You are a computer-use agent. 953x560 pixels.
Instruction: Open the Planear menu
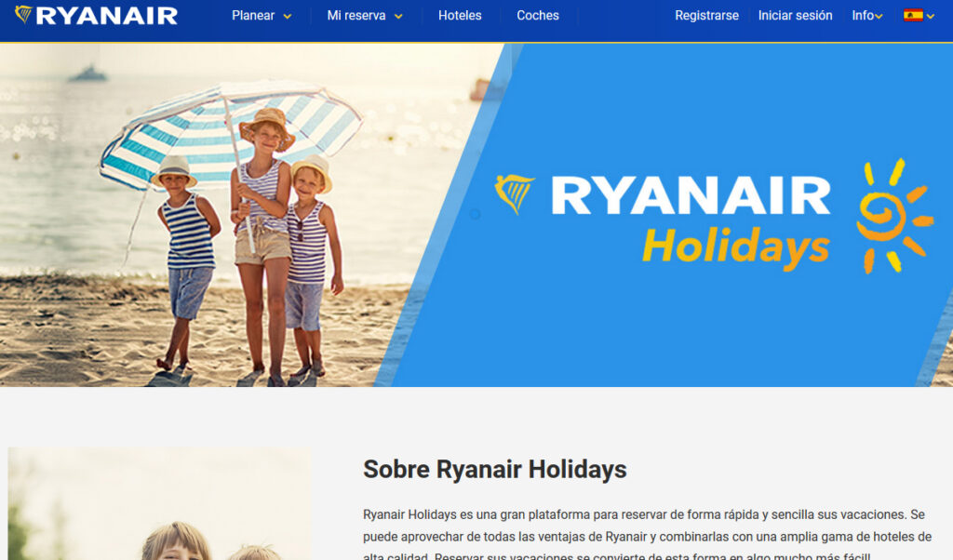tap(253, 15)
